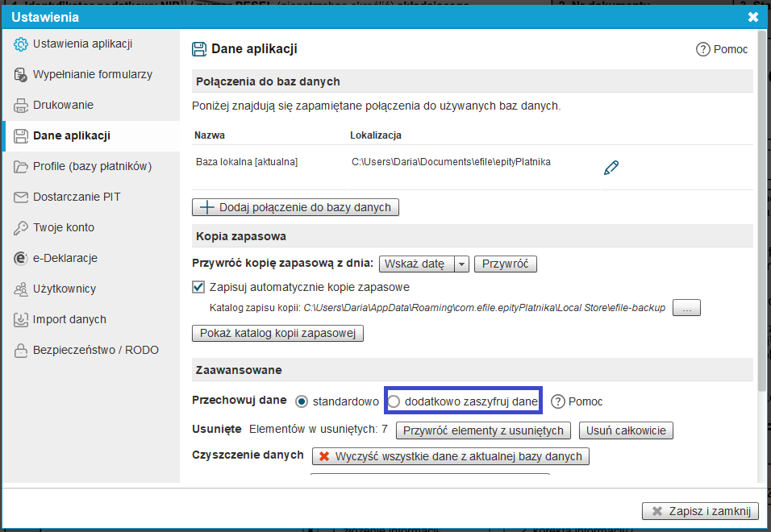
Task: Go to Wypełnianie formularzy section
Action: [x=92, y=74]
